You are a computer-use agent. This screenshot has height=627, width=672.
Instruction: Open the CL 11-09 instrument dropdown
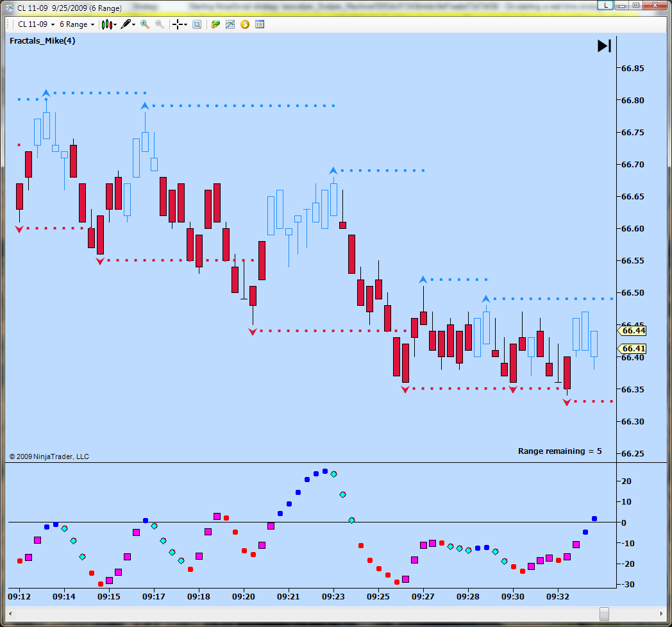click(36, 24)
